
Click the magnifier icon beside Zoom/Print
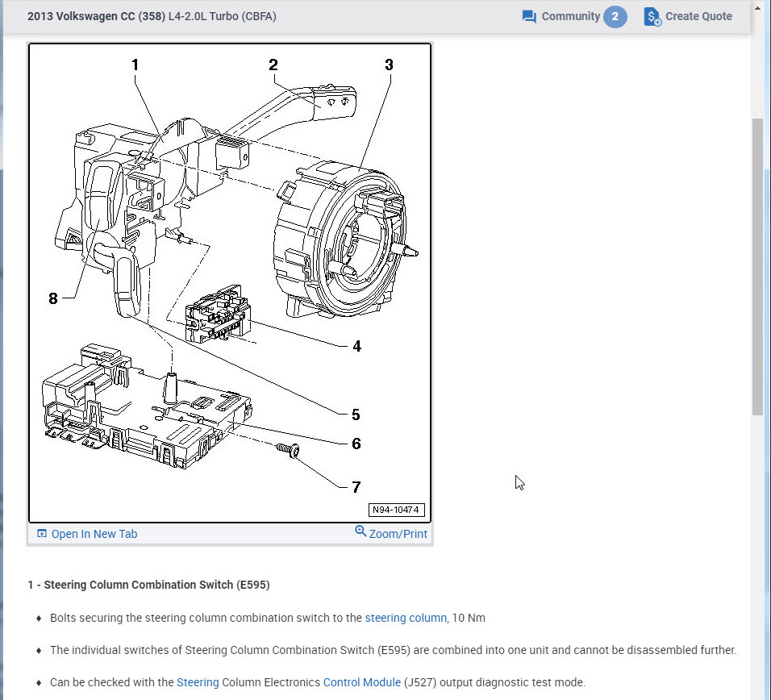pyautogui.click(x=360, y=531)
